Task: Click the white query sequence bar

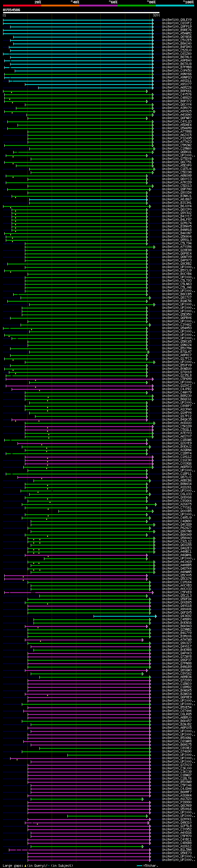Action: pyautogui.click(x=81, y=13)
